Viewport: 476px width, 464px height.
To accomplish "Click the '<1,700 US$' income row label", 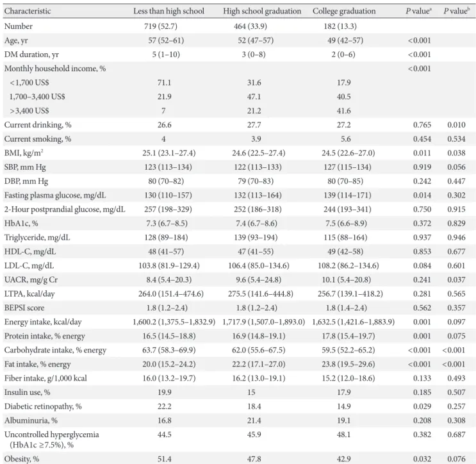I will tap(29, 83).
